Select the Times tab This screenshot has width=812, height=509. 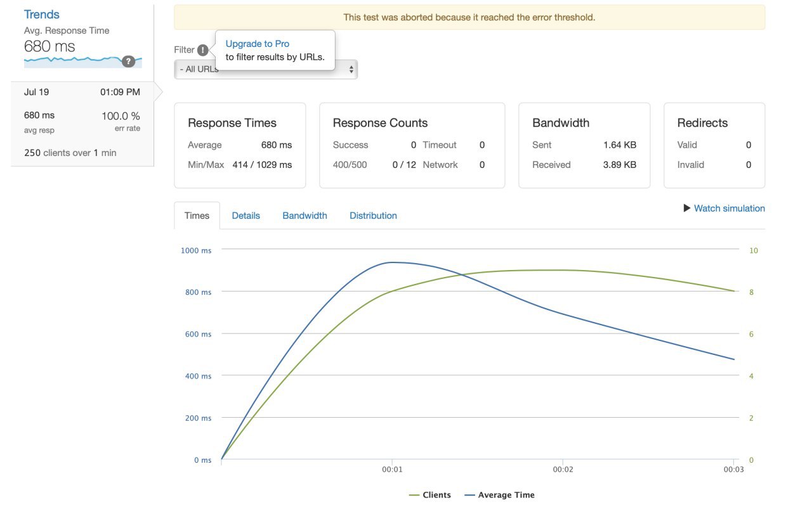tap(197, 216)
